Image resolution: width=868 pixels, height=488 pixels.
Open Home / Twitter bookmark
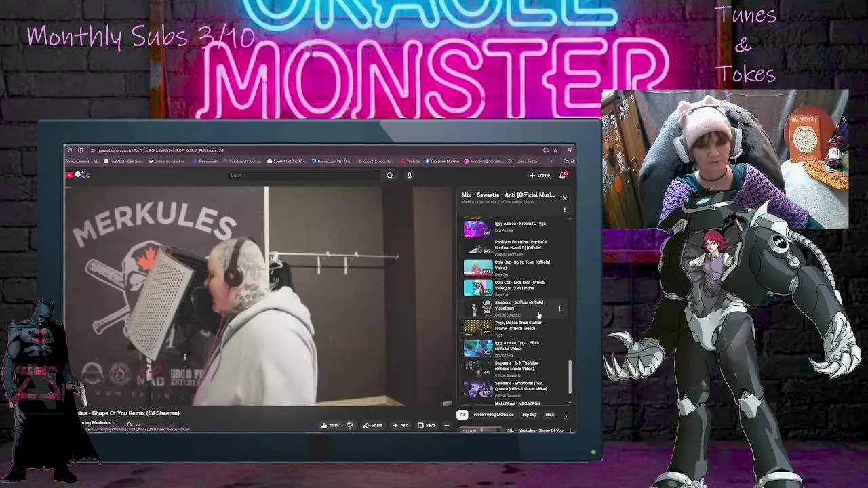[x=524, y=161]
